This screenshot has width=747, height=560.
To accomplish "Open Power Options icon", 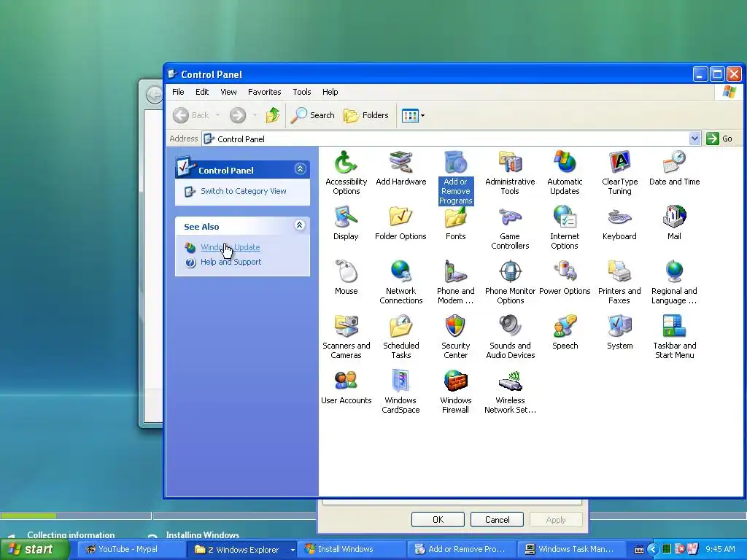I will pos(565,277).
